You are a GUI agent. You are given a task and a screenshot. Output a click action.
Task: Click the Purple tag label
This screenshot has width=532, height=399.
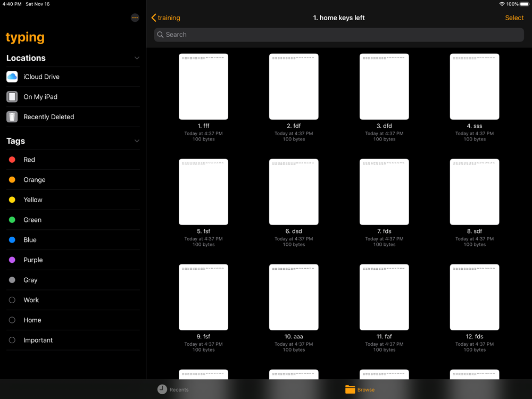point(33,260)
